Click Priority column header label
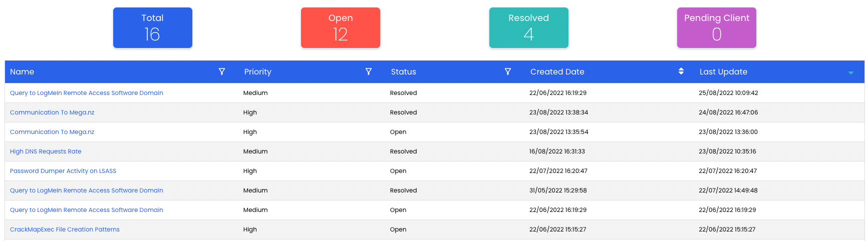The width and height of the screenshot is (868, 241). (258, 71)
